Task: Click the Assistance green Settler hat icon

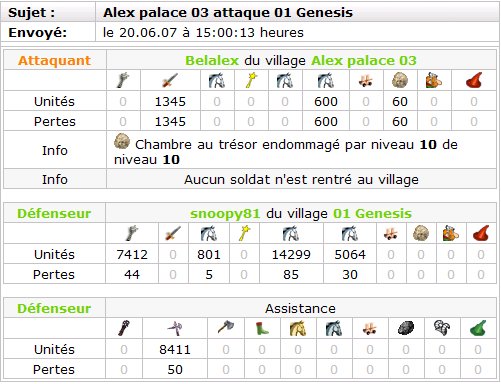Action: click(478, 328)
